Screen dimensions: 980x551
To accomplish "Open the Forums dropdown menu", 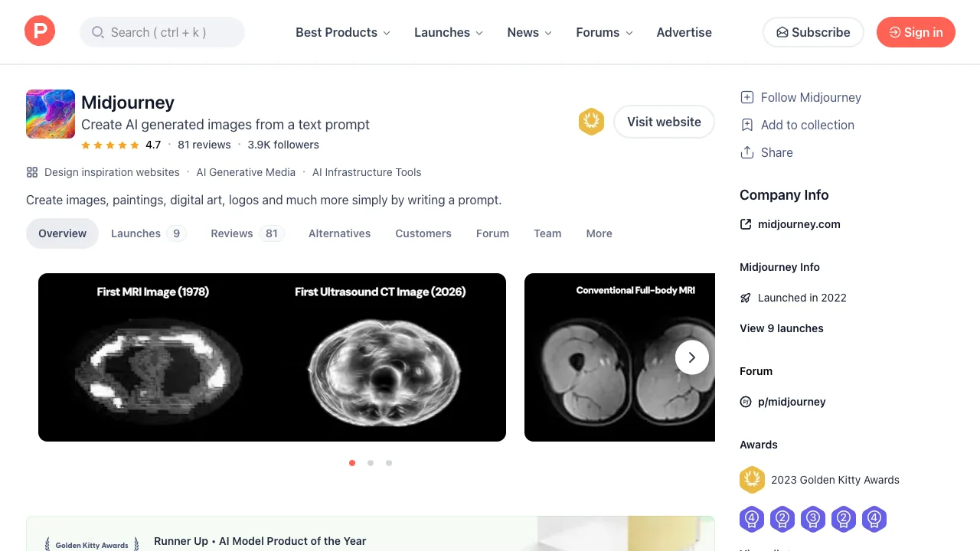I will [x=605, y=32].
